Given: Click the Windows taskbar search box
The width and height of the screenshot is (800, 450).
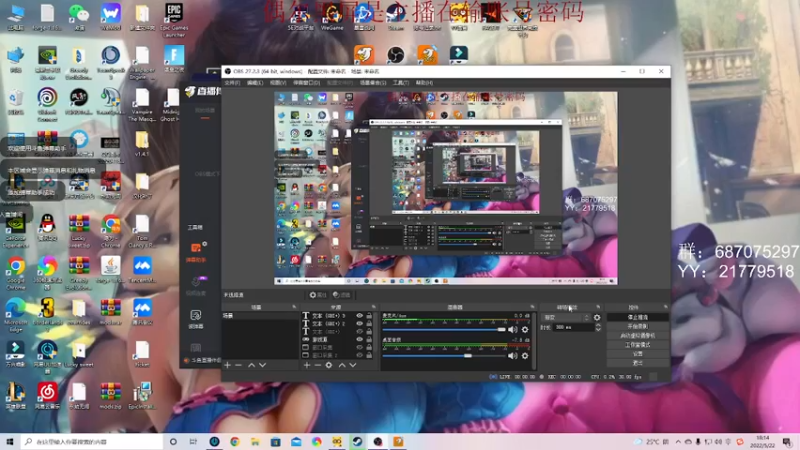Looking at the screenshot, I should click(92, 441).
